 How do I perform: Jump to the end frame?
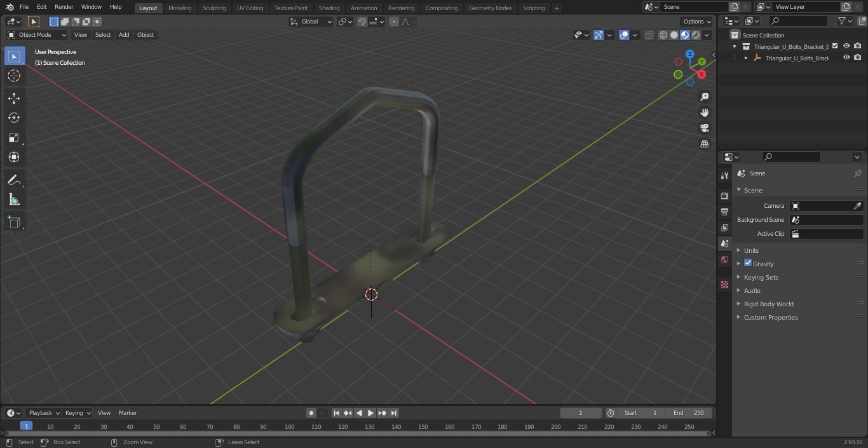[393, 413]
